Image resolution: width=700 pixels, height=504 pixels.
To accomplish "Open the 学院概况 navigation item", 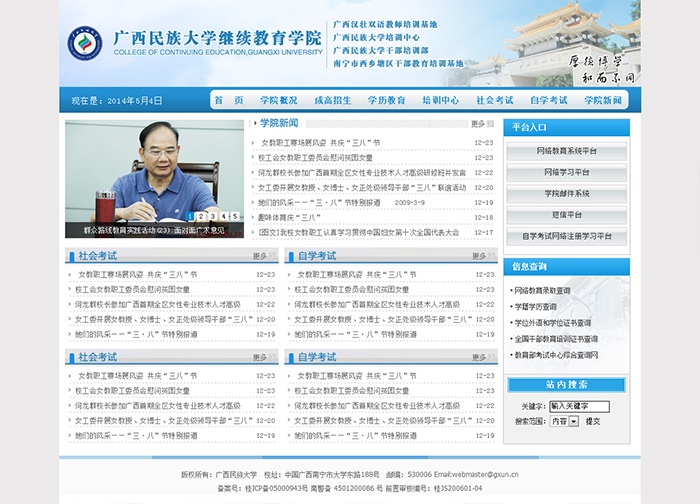I will 279,100.
